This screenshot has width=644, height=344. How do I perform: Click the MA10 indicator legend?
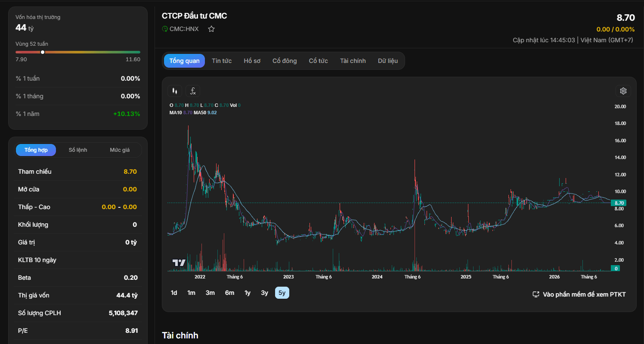pos(181,113)
